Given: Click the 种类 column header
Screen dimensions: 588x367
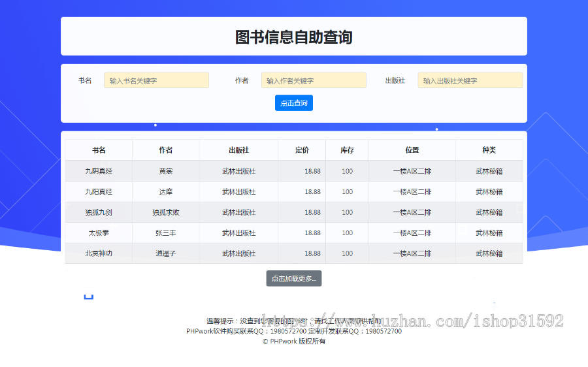Looking at the screenshot, I should (x=489, y=150).
